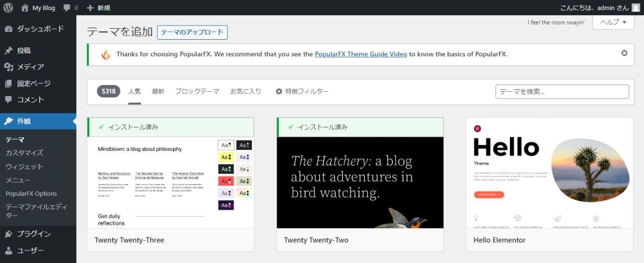Dismiss the PopularFX notice with close icon
The width and height of the screenshot is (644, 263).
coord(624,53)
